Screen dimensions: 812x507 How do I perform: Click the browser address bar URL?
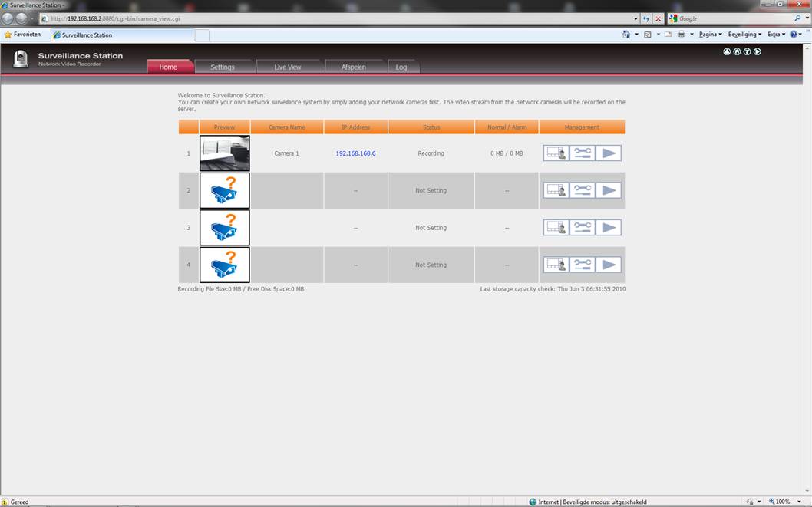click(x=115, y=18)
